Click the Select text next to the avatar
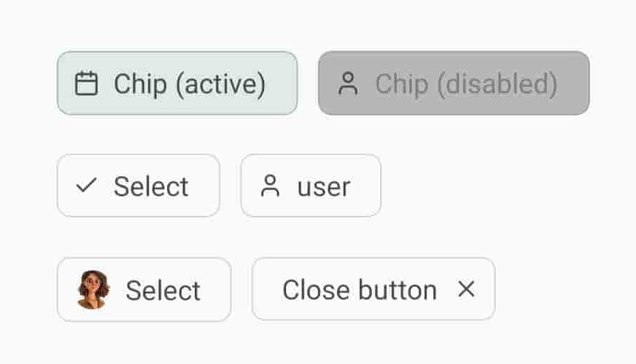Image resolution: width=636 pixels, height=364 pixels. point(163,290)
